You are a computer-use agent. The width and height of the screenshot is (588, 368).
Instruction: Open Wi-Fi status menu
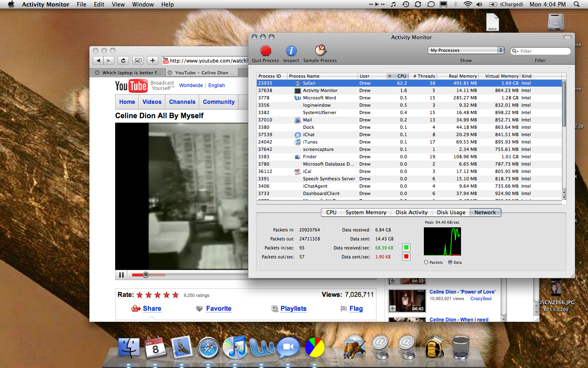468,4
